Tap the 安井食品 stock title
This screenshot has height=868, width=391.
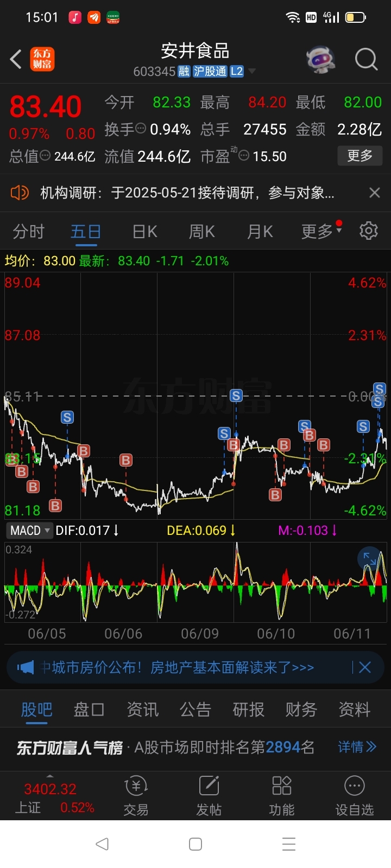point(195,51)
